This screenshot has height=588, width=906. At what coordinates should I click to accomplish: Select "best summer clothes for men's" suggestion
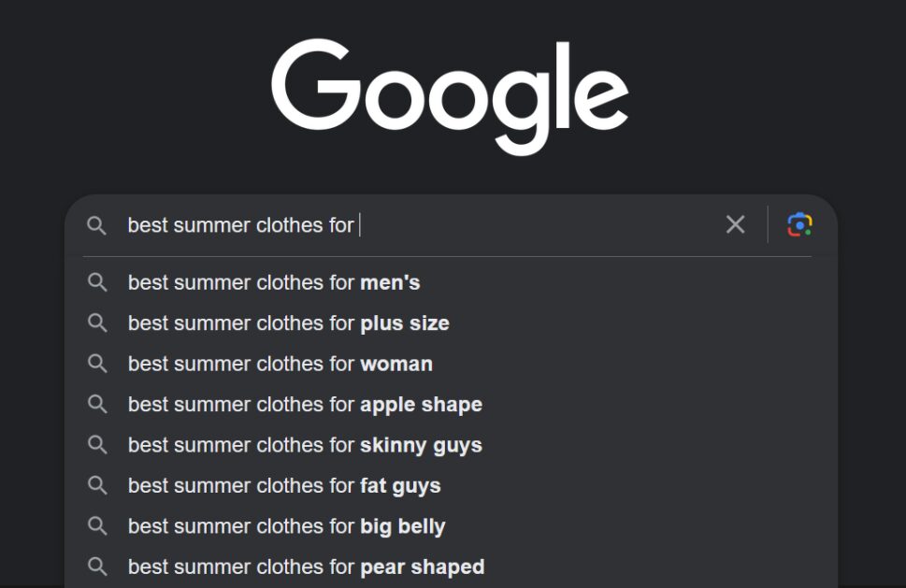pyautogui.click(x=275, y=282)
